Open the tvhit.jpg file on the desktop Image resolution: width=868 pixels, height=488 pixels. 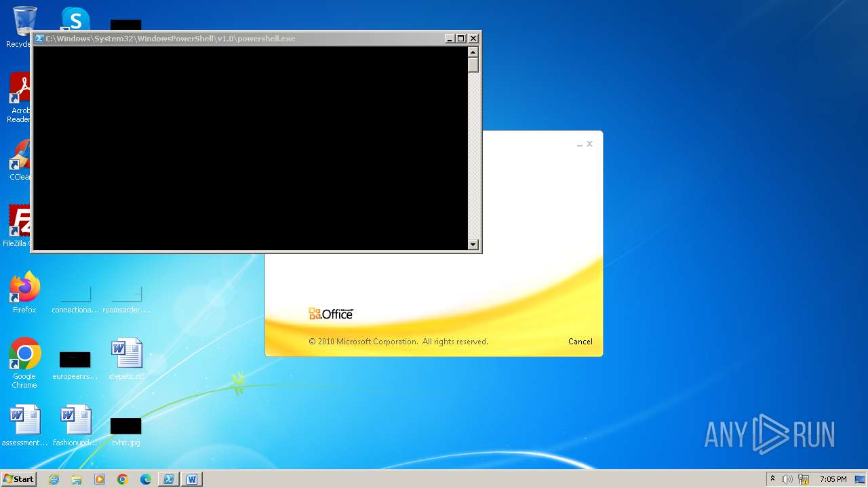[x=126, y=432]
